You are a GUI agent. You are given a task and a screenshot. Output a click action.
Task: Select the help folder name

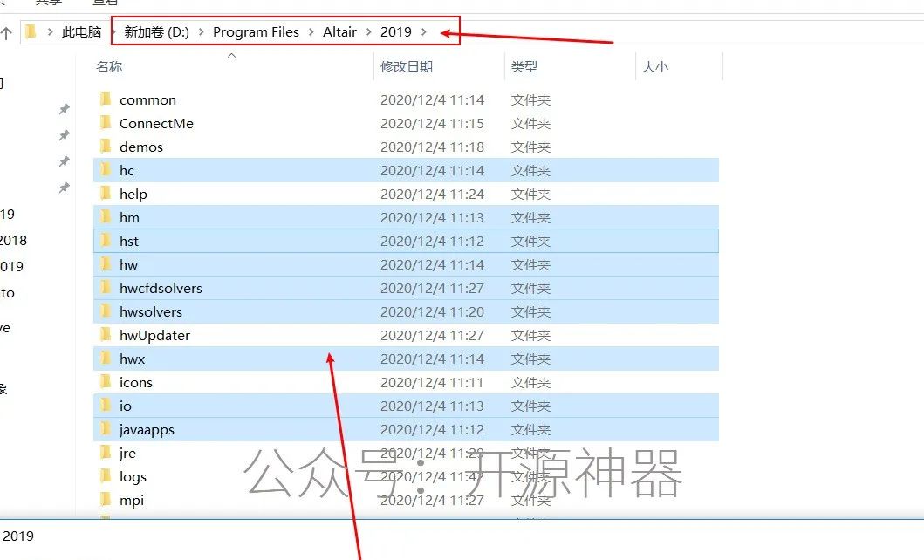pos(133,195)
